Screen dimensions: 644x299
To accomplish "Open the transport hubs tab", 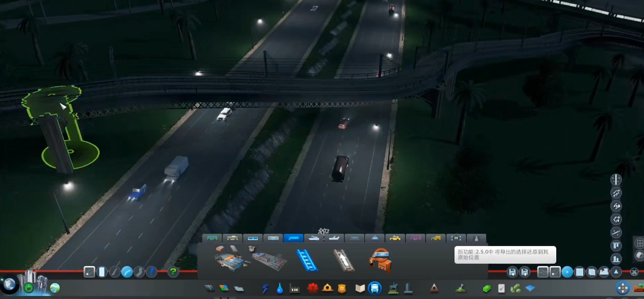I will point(456,238).
